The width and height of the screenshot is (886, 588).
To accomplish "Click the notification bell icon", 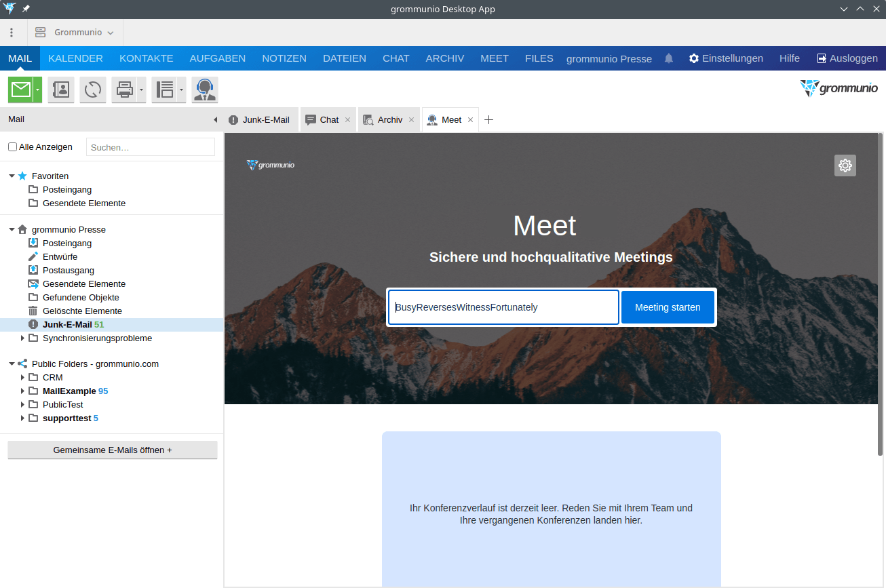I will (x=669, y=58).
